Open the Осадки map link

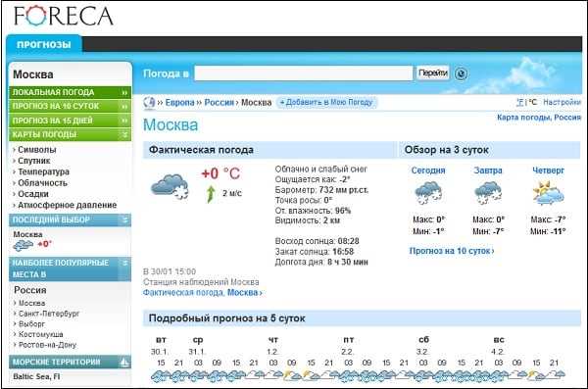pos(33,194)
